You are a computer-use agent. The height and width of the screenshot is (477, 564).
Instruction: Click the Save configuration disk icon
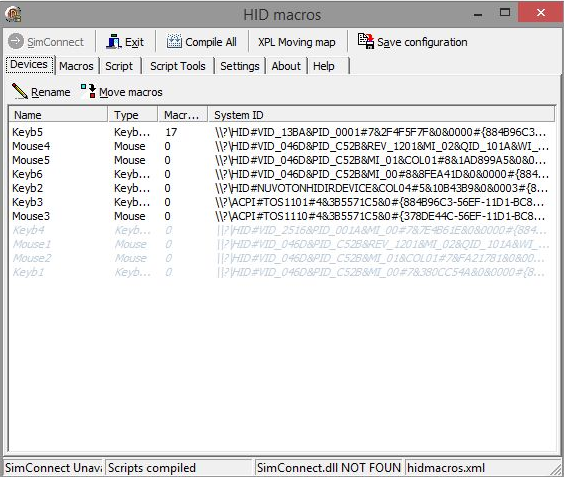(366, 41)
